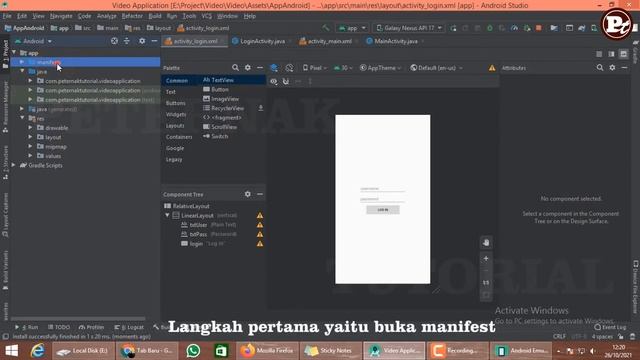Toggle View Options eye icon in designer
This screenshot has width=640, height=360.
click(273, 82)
